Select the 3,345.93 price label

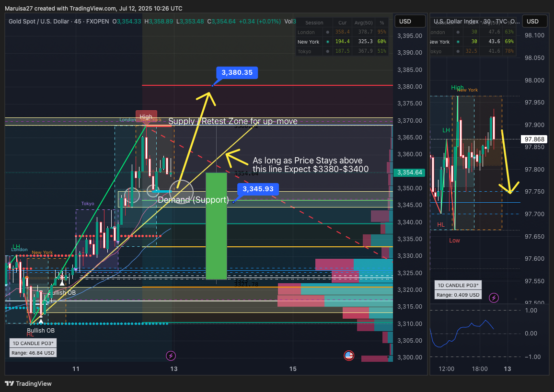pyautogui.click(x=258, y=189)
